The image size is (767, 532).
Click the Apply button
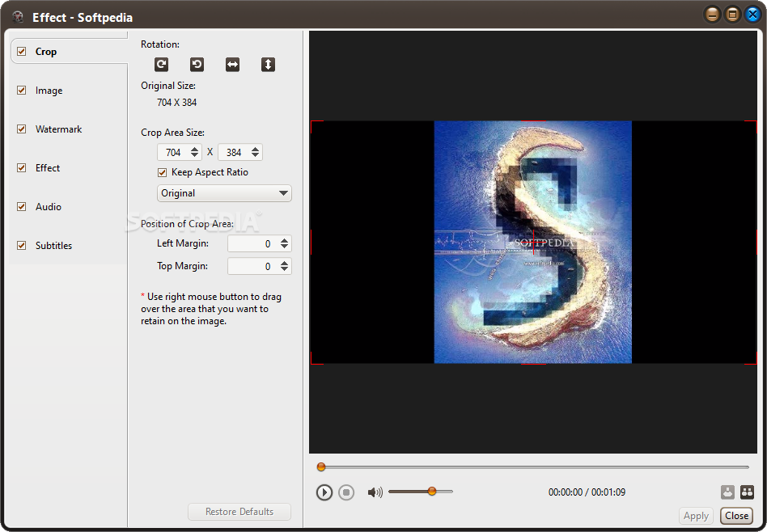(696, 515)
